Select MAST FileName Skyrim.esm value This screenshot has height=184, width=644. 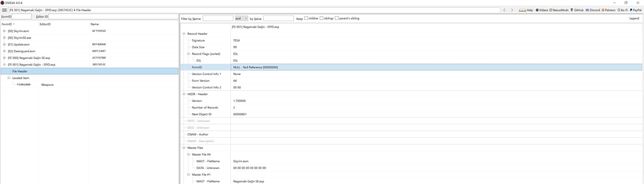point(241,161)
